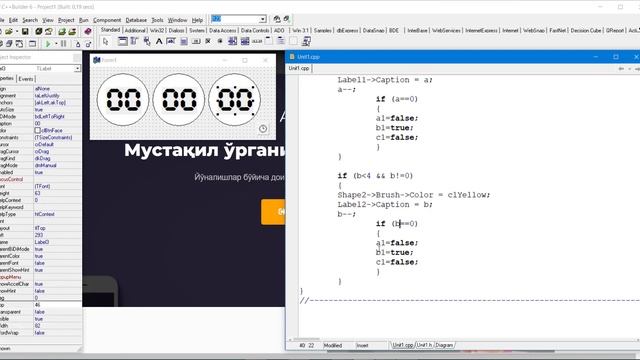Pick the MainMenu component icon
The width and height of the screenshot is (640, 360).
pyautogui.click(x=134, y=41)
